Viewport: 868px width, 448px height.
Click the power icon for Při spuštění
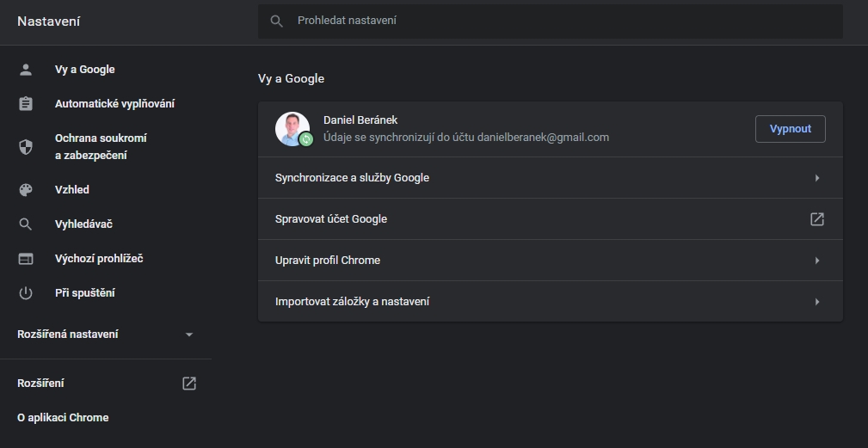click(x=26, y=293)
